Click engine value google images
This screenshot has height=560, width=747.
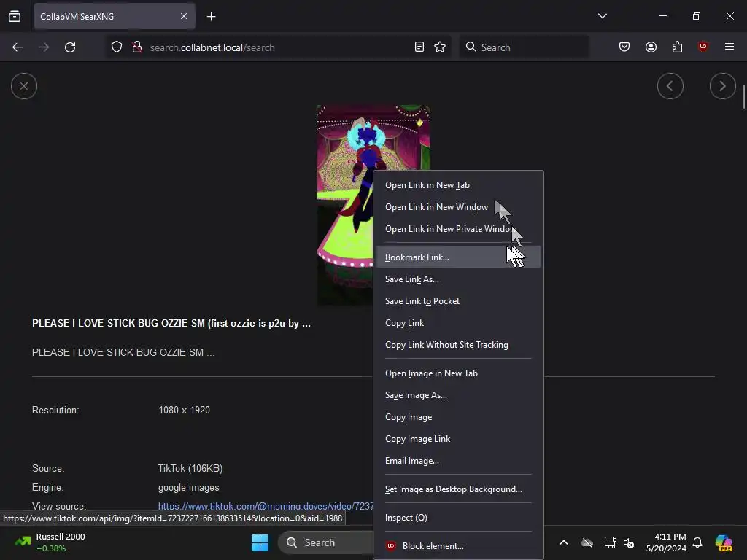pos(189,488)
